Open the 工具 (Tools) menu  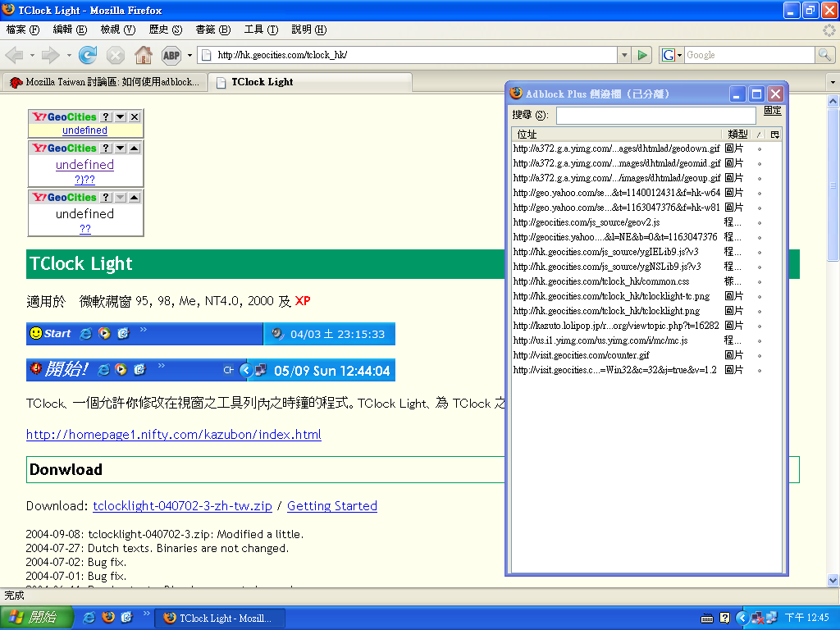pyautogui.click(x=261, y=30)
